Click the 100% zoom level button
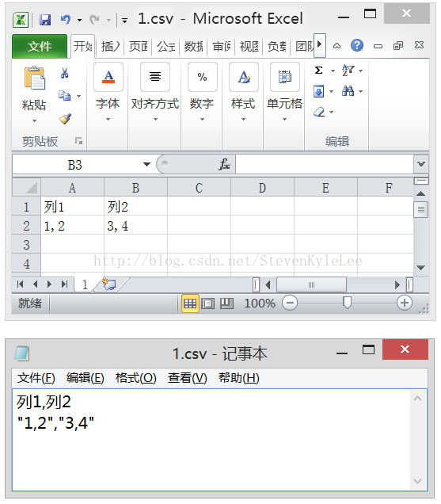Viewport: 441px width, 504px height. coord(260,303)
